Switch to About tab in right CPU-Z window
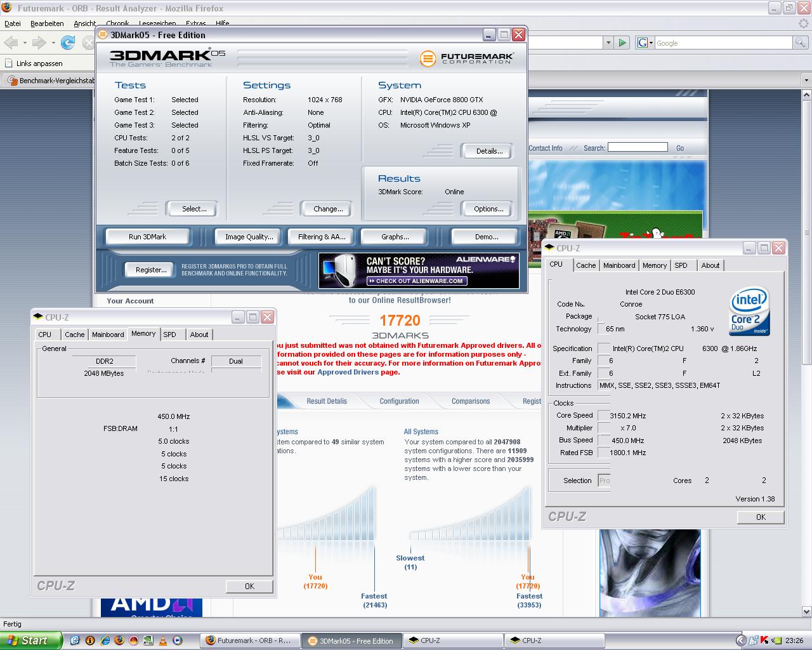 710,265
